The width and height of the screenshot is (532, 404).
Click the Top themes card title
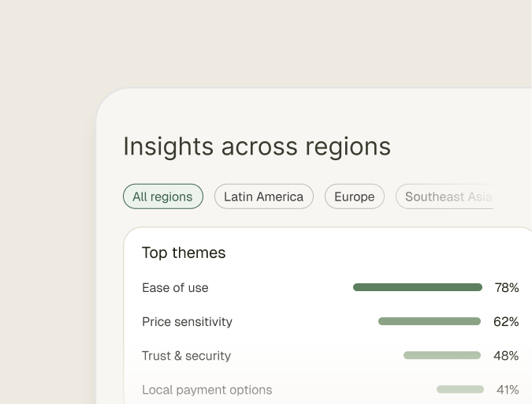(184, 252)
